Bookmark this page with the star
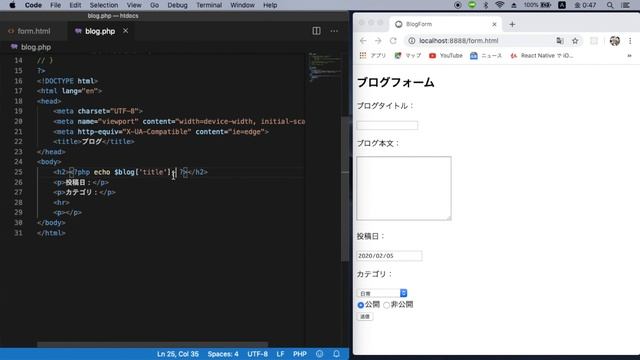Image resolution: width=640 pixels, height=360 pixels. pyautogui.click(x=575, y=41)
